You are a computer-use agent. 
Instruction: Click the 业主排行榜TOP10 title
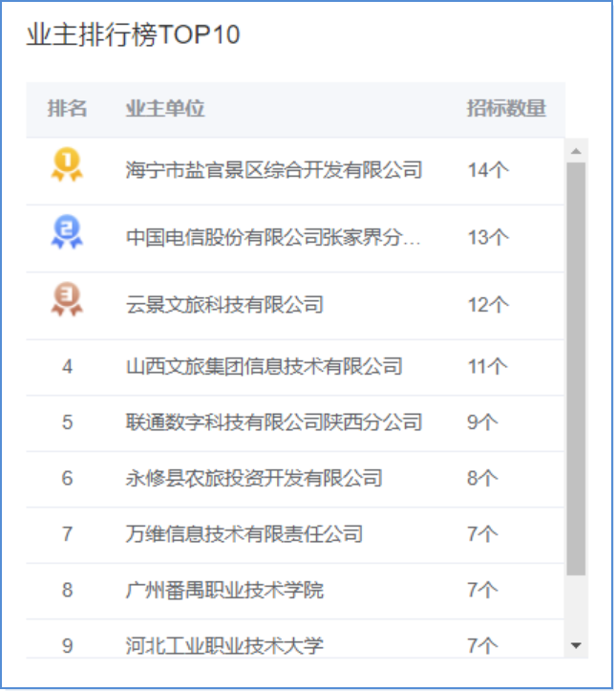(133, 34)
